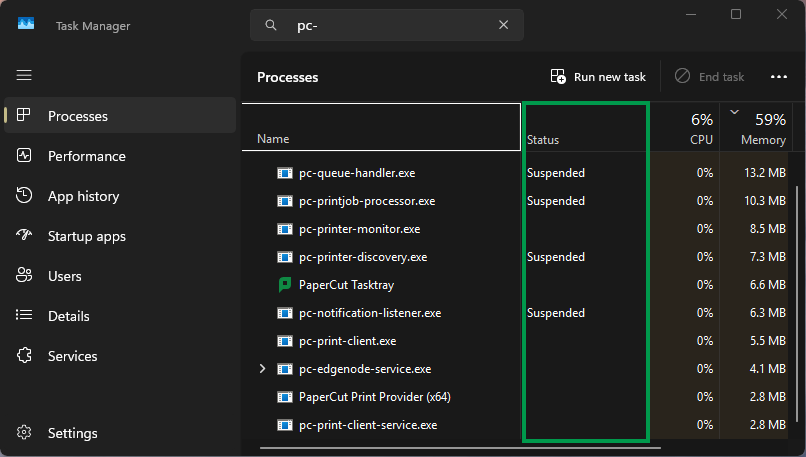Select the pc-print-client.exe process name
Viewport: 806px width, 457px height.
[347, 341]
